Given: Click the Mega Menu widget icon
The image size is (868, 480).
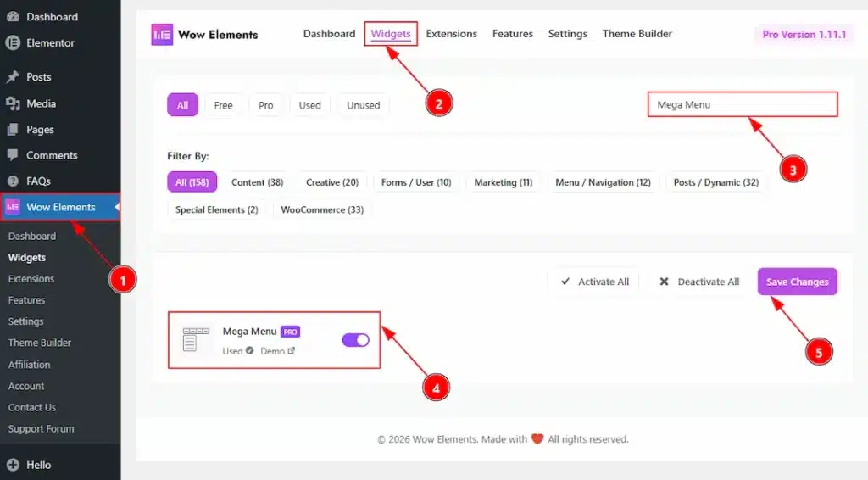Looking at the screenshot, I should (x=196, y=339).
